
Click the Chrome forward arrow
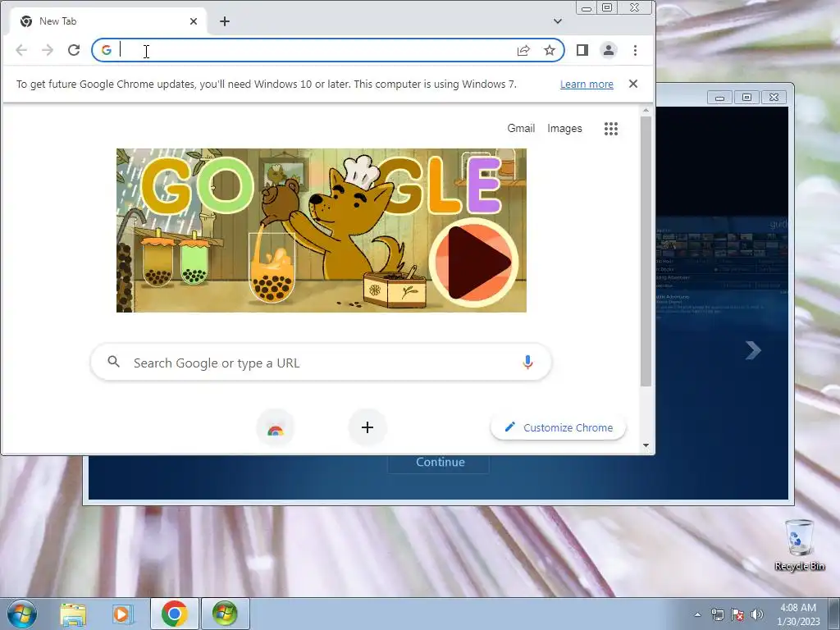(x=48, y=50)
